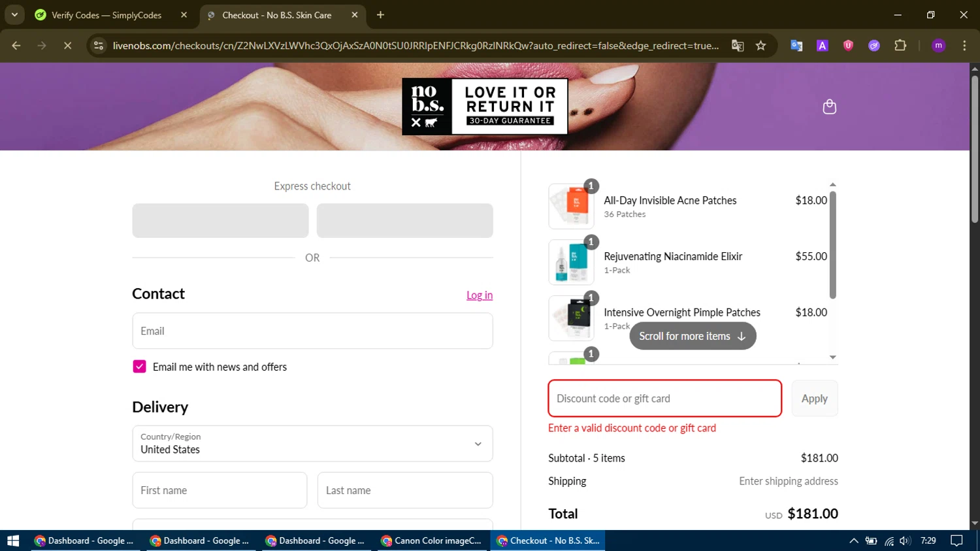Focus the First name field

(220, 490)
